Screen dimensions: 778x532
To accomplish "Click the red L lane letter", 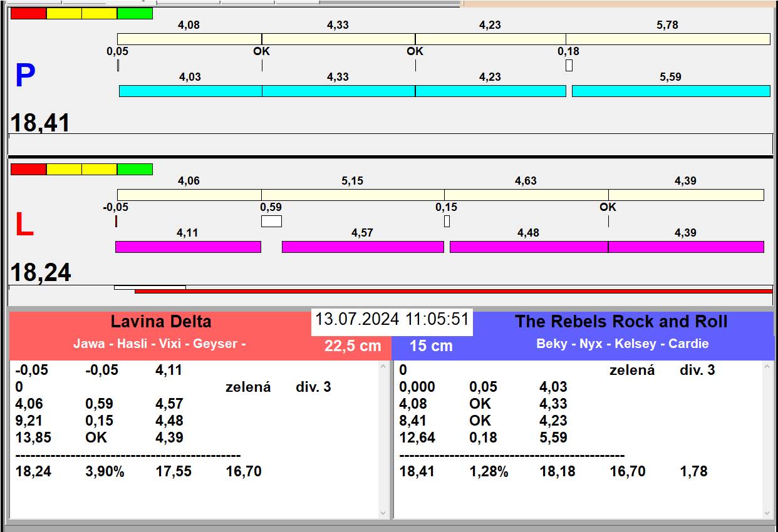I will click(x=24, y=225).
